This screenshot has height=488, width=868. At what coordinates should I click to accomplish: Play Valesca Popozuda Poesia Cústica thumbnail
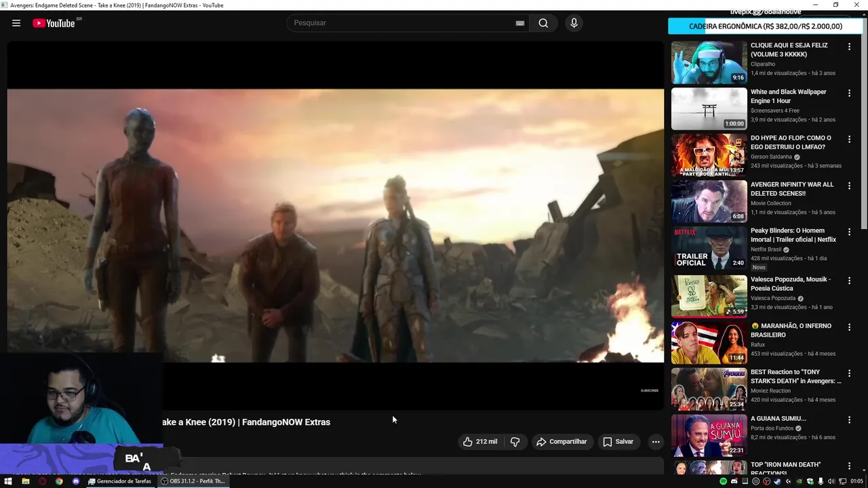click(x=709, y=296)
